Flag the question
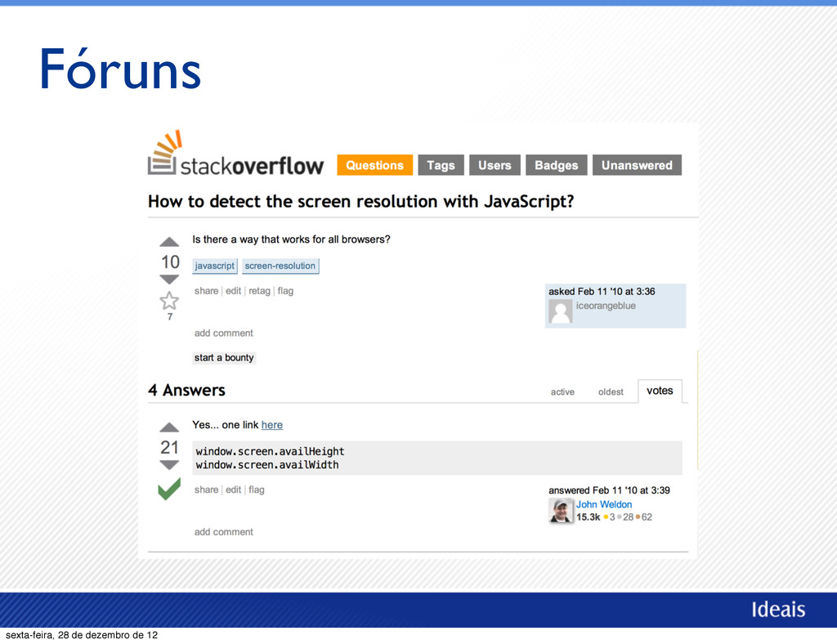 click(x=285, y=291)
